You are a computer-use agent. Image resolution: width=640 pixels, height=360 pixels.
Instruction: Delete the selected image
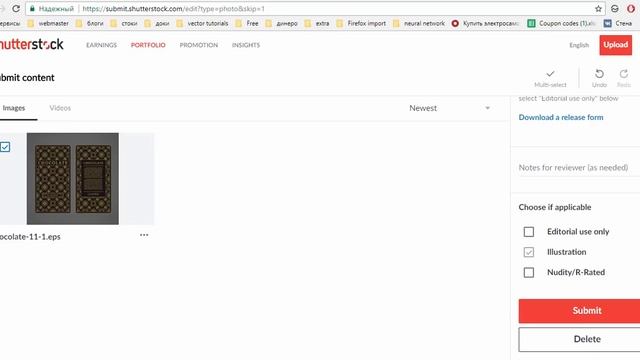pos(579,339)
